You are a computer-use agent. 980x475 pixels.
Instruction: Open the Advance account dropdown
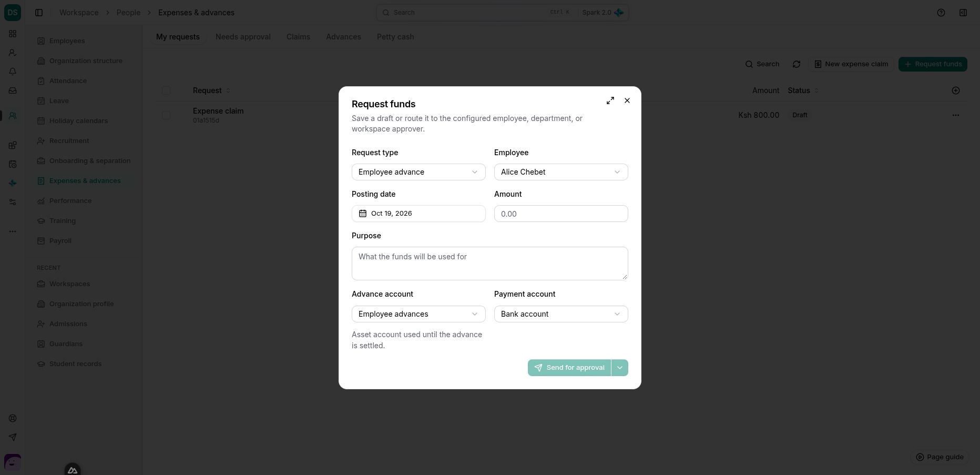point(418,314)
